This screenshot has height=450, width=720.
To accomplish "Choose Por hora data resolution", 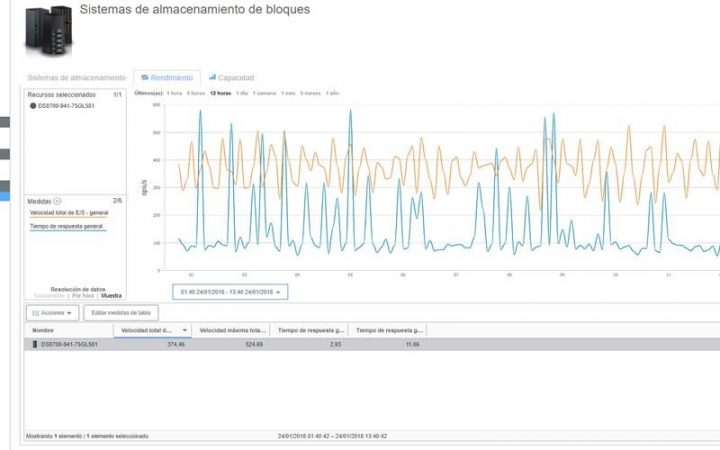I will [x=83, y=296].
